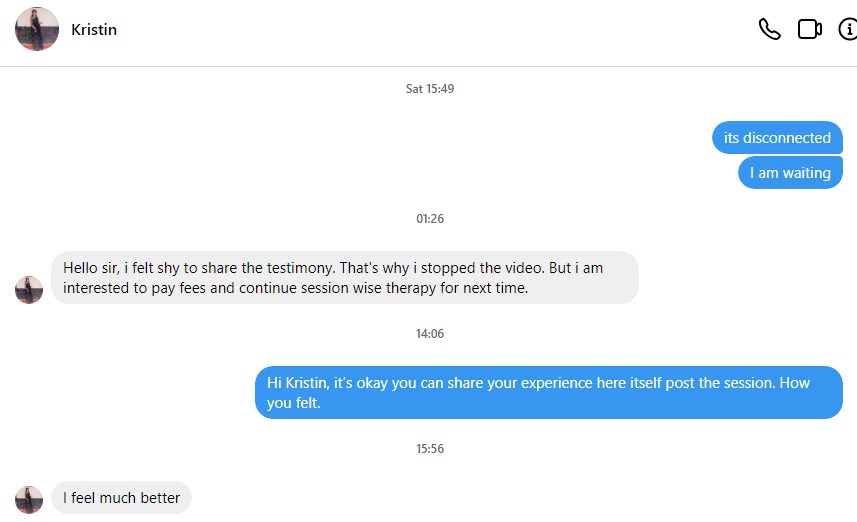This screenshot has height=522, width=857.
Task: Click the contact name Kristin in the header
Action: tap(94, 29)
